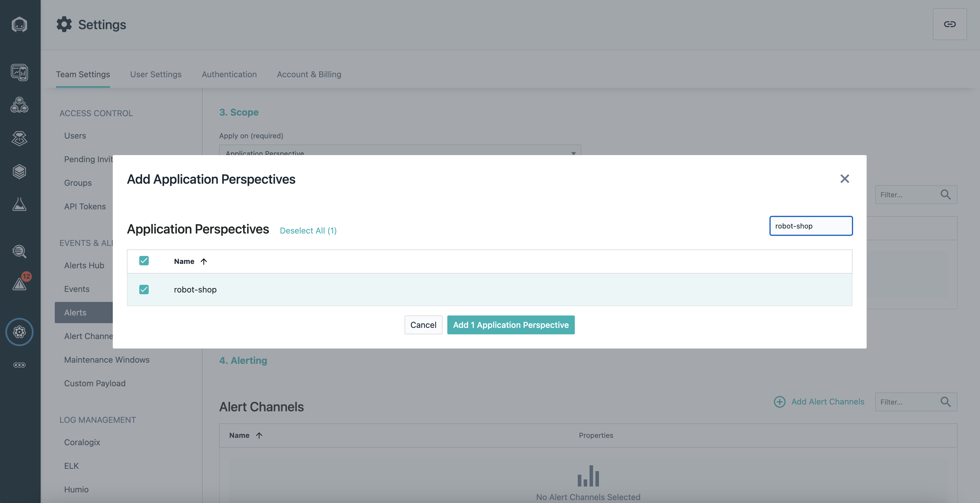Toggle the select-all header checkbox
Viewport: 980px width, 503px height.
144,261
